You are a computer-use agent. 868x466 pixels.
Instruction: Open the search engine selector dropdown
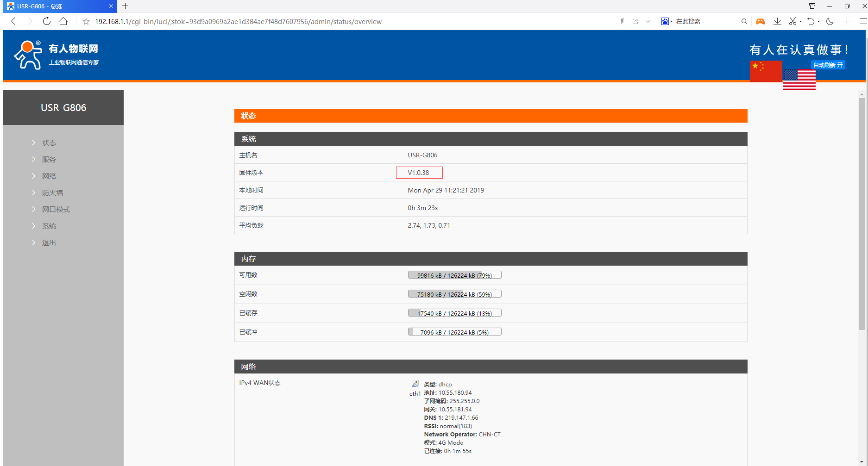click(667, 21)
